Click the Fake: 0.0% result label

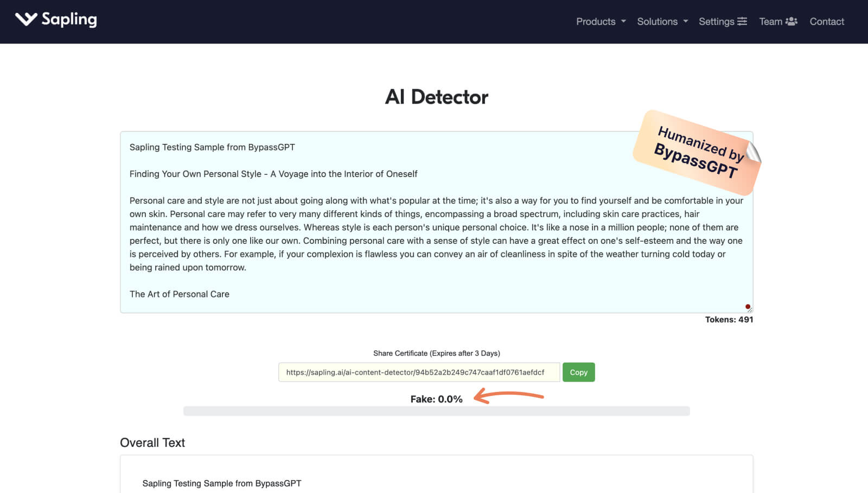[436, 399]
